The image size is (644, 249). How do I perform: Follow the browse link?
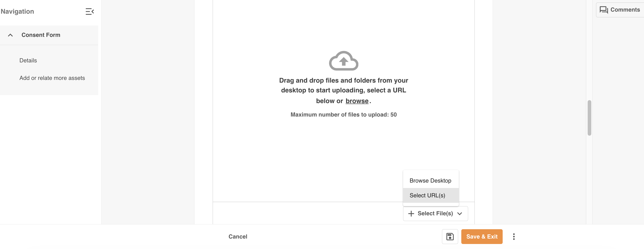[357, 101]
